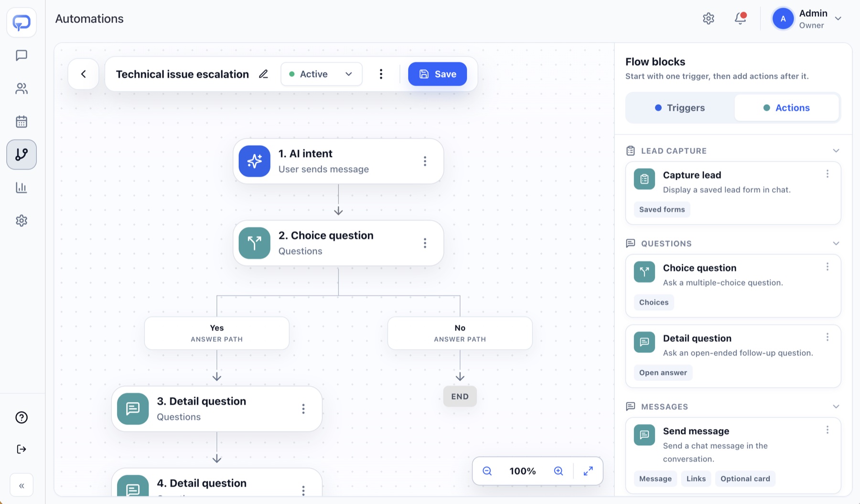The height and width of the screenshot is (504, 860).
Task: Collapse the Messages section
Action: click(x=836, y=407)
